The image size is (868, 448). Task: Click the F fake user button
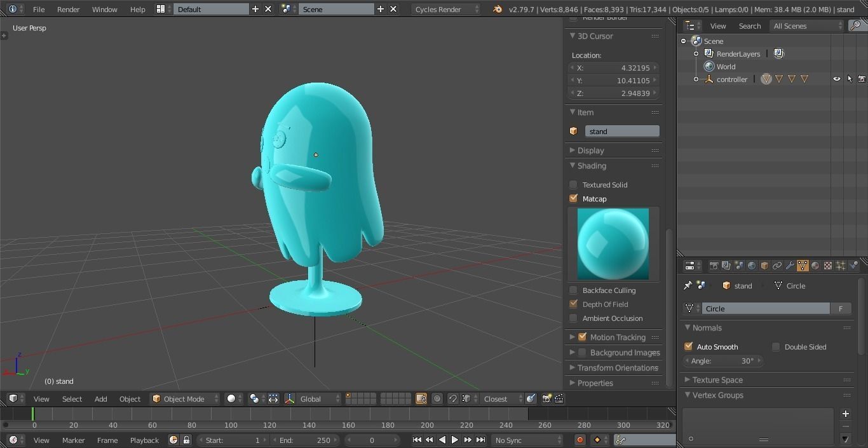(841, 309)
